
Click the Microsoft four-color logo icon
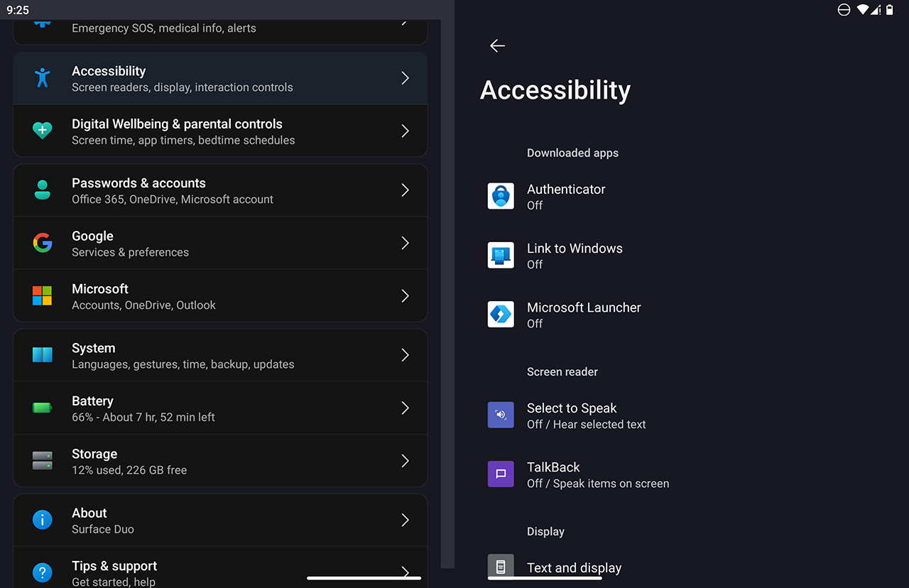(x=43, y=295)
